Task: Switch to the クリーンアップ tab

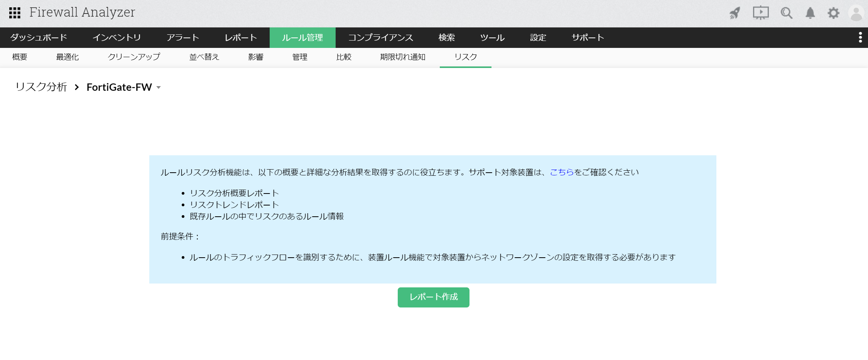Action: click(134, 57)
